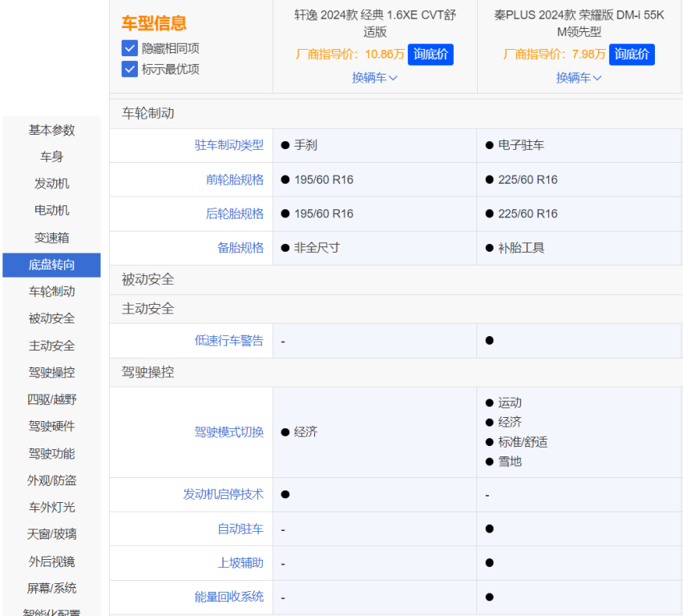Screen dimensions: 683x616
Task: Click the 电子驻车 cell value
Action: (x=521, y=145)
